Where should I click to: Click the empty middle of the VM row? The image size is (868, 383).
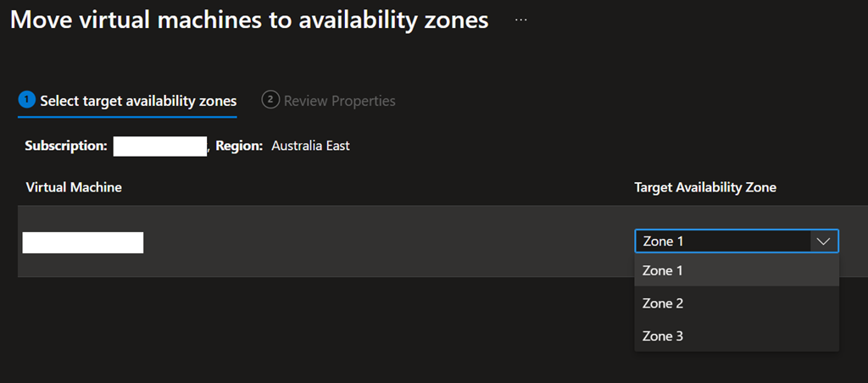381,241
